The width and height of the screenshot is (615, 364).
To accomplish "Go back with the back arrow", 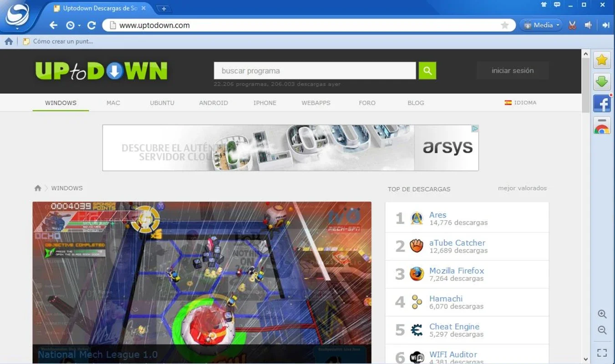I will 53,25.
